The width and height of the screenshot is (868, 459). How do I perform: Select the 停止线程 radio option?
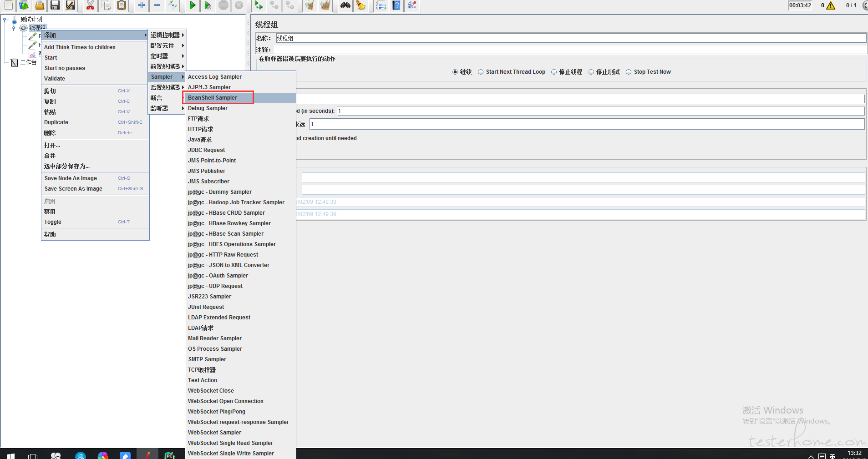coord(554,72)
